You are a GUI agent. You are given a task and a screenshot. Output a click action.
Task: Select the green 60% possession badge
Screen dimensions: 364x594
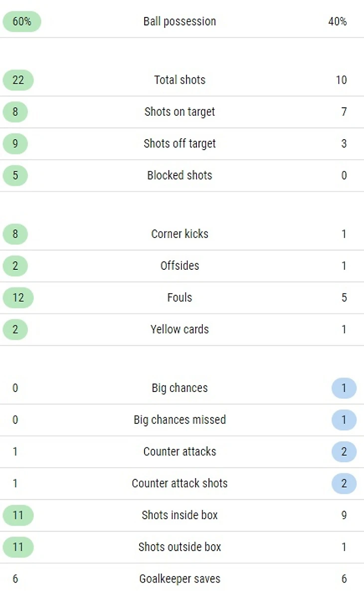tap(22, 21)
